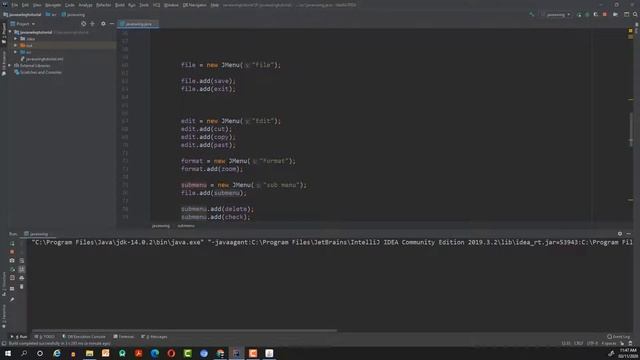
Task: Click the camera dump threads icon
Action: (x=12, y=260)
